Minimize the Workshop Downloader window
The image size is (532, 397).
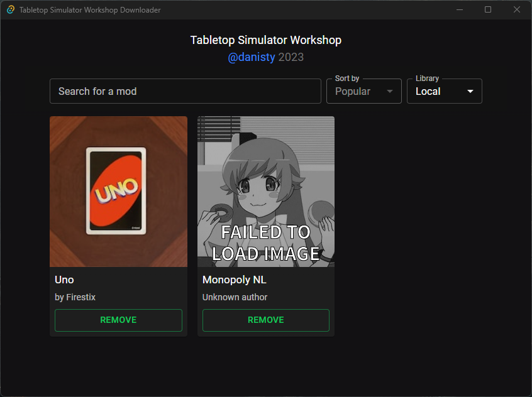click(x=460, y=9)
